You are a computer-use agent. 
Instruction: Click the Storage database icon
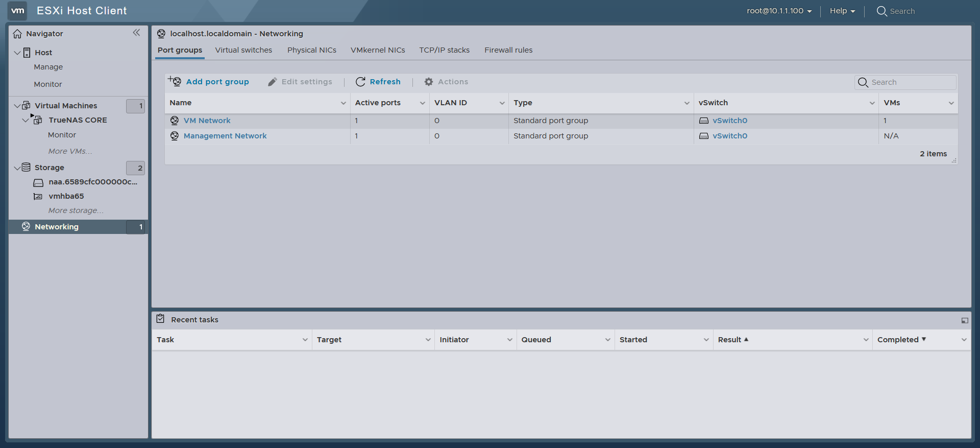click(x=26, y=167)
